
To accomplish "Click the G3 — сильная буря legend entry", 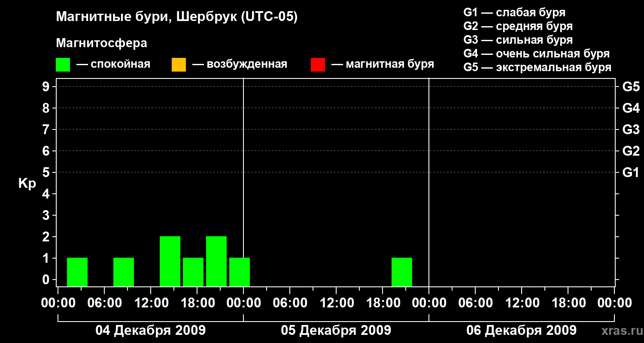I will click(518, 40).
